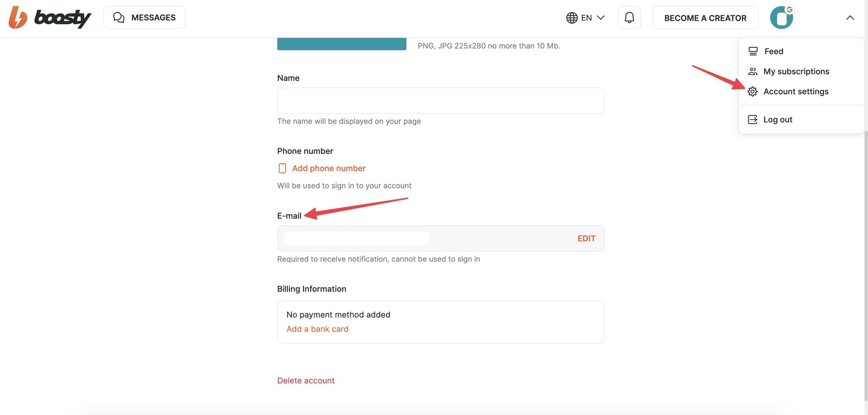Click the profile avatar picture
This screenshot has height=415, width=868.
pyautogui.click(x=782, y=18)
